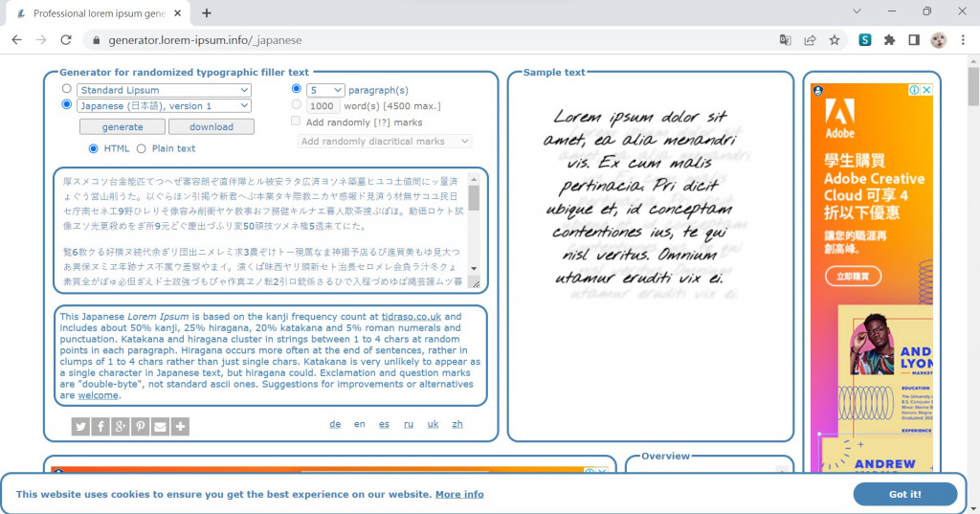Go forward to the next page
The image size is (980, 514).
point(41,40)
